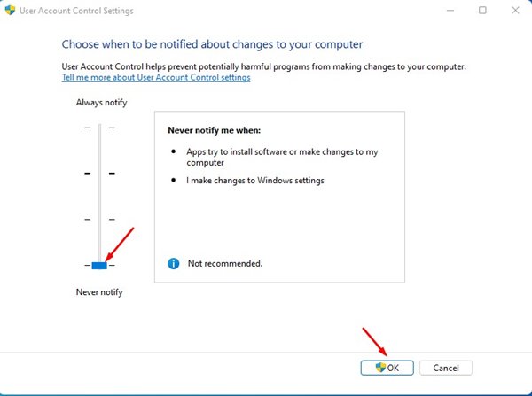Click the blue slider thumb at the bottom

point(99,265)
